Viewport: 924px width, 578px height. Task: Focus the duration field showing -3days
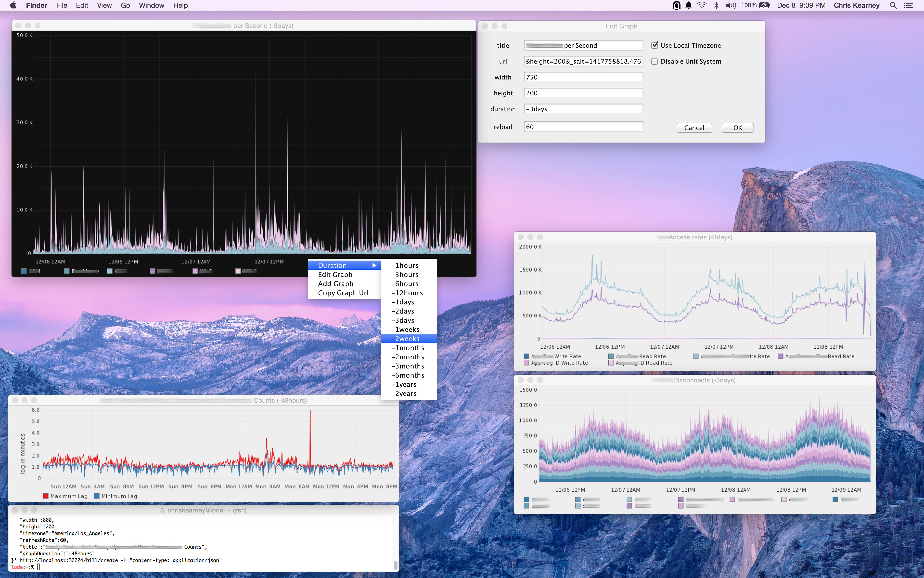(584, 109)
